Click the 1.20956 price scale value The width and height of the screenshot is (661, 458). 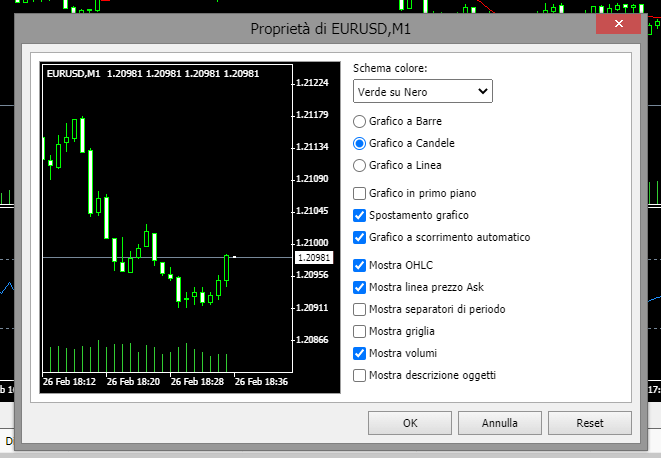312,275
